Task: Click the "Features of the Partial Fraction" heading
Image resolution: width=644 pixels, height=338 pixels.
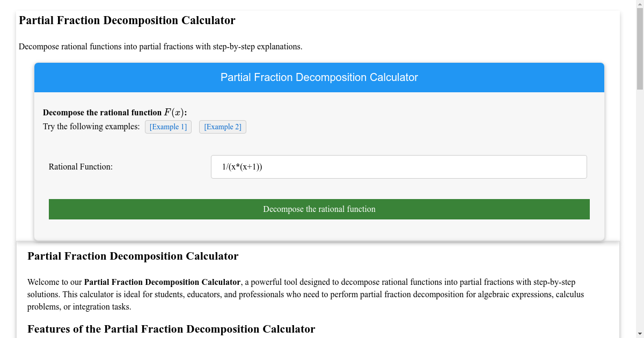Action: [171, 329]
